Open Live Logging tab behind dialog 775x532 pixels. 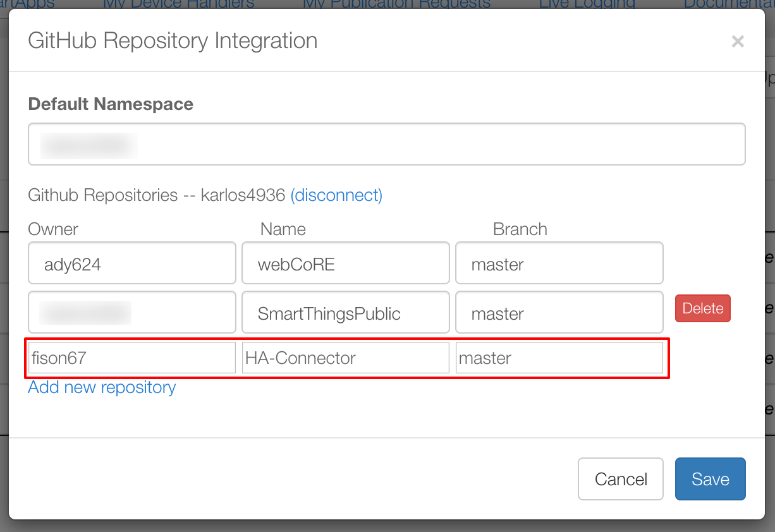pos(587,4)
